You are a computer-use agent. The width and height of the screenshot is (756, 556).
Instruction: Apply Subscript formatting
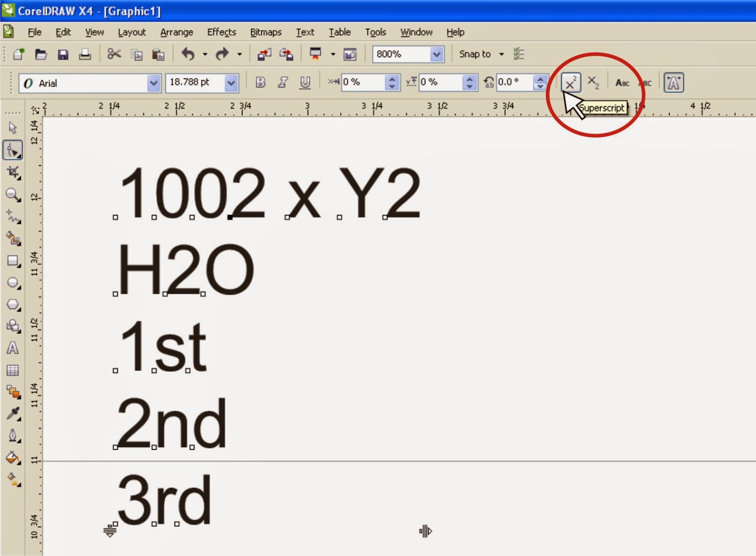click(594, 82)
